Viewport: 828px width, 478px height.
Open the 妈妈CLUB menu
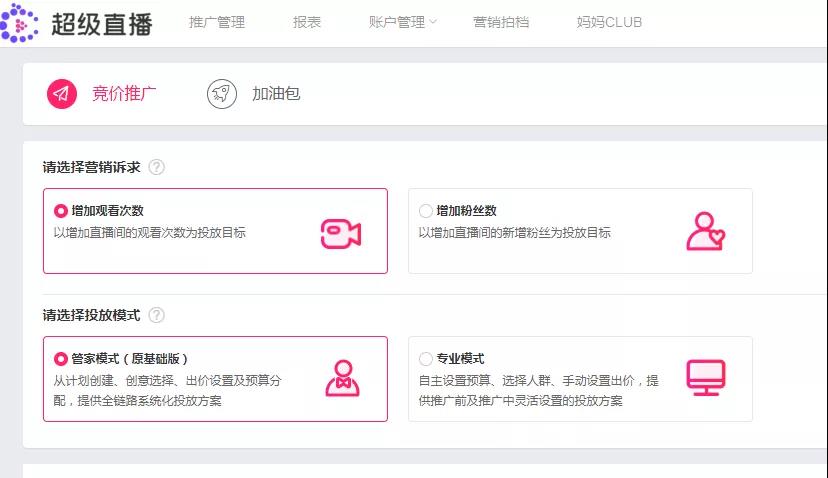(x=609, y=22)
